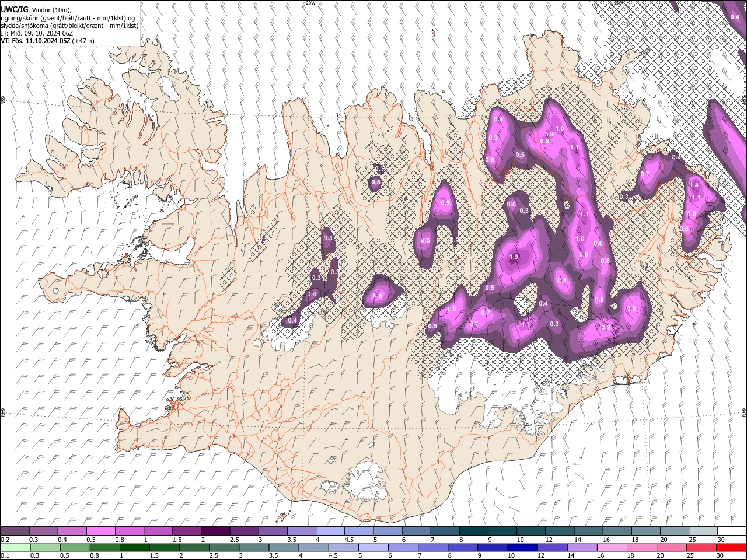Click the 'UWC/IG: Vindur (10m)' title text
The image size is (747, 560).
[36, 10]
